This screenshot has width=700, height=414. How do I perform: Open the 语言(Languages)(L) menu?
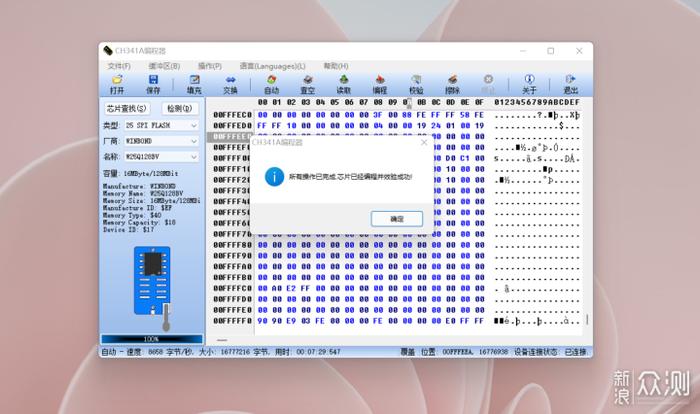(x=272, y=66)
